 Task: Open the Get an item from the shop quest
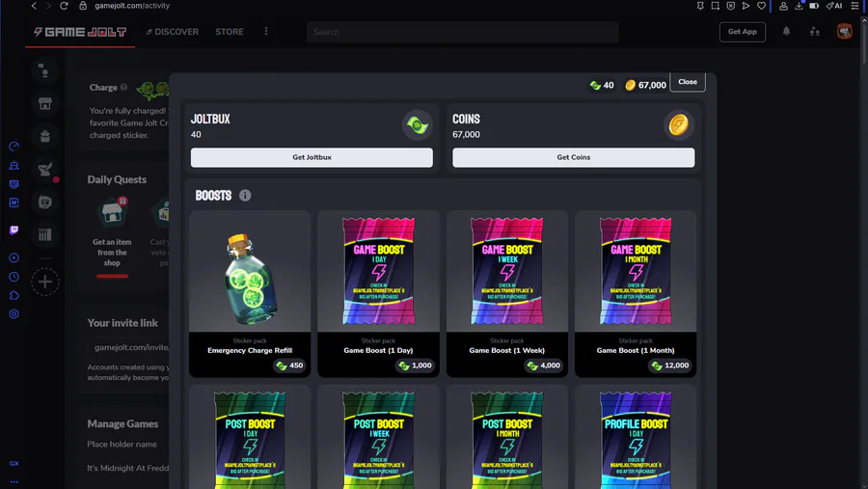tap(113, 235)
